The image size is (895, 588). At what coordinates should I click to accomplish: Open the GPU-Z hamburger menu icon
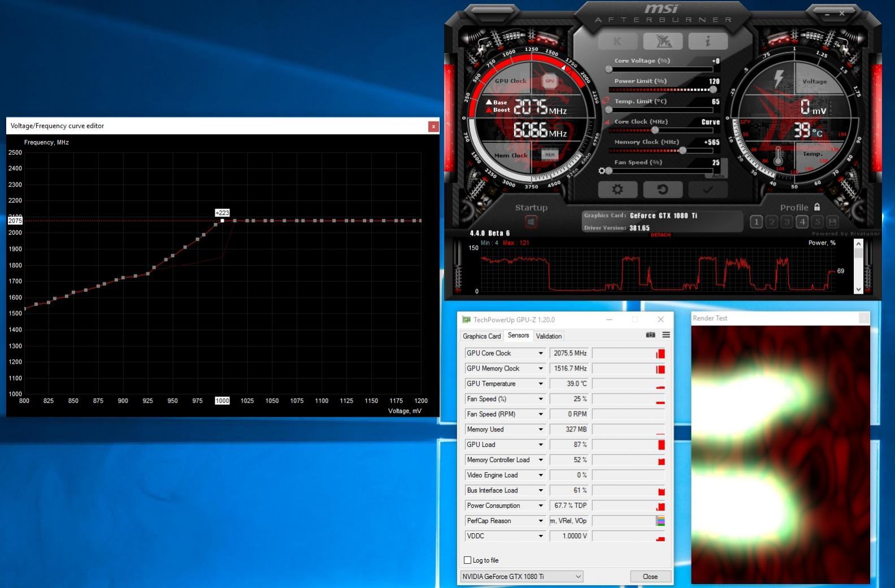(x=666, y=335)
